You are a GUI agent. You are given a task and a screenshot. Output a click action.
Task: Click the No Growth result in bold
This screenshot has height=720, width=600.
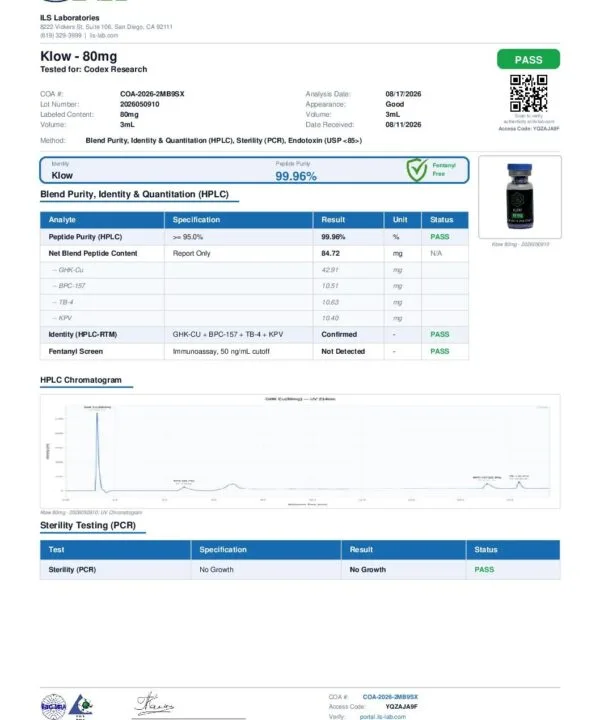pyautogui.click(x=368, y=569)
